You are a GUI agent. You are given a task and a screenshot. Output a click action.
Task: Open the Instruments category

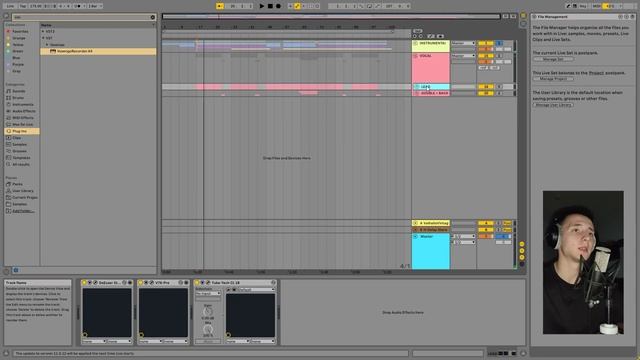[x=23, y=104]
